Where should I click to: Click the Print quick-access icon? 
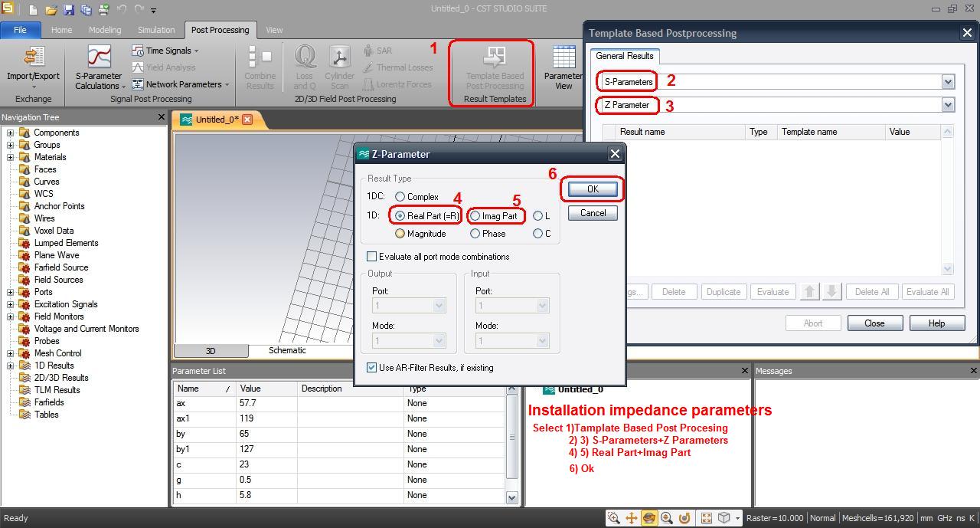(103, 10)
